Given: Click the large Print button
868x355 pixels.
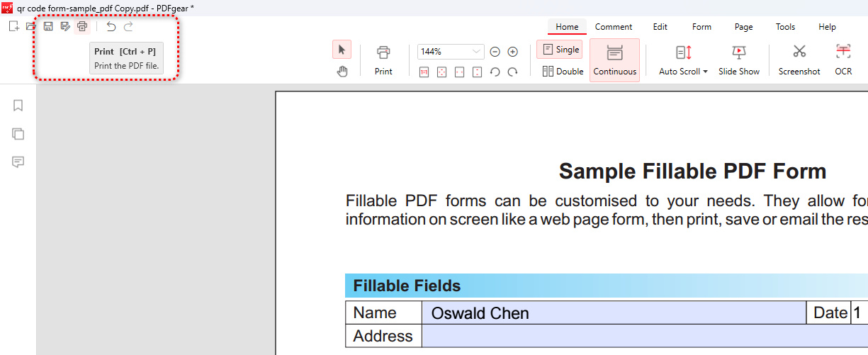Looking at the screenshot, I should [383, 60].
